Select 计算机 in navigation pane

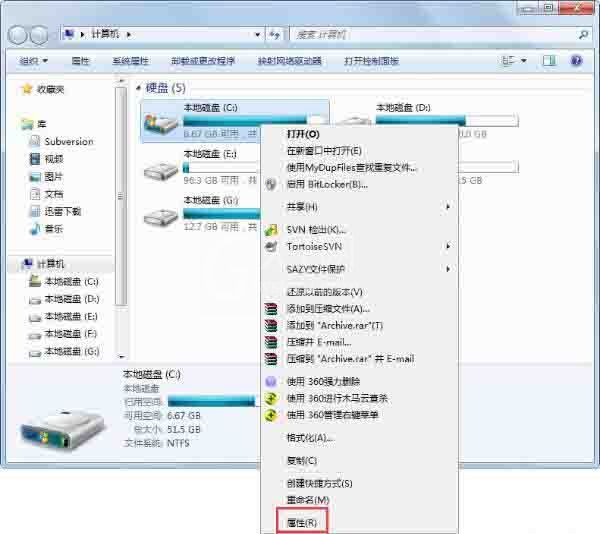[51, 264]
